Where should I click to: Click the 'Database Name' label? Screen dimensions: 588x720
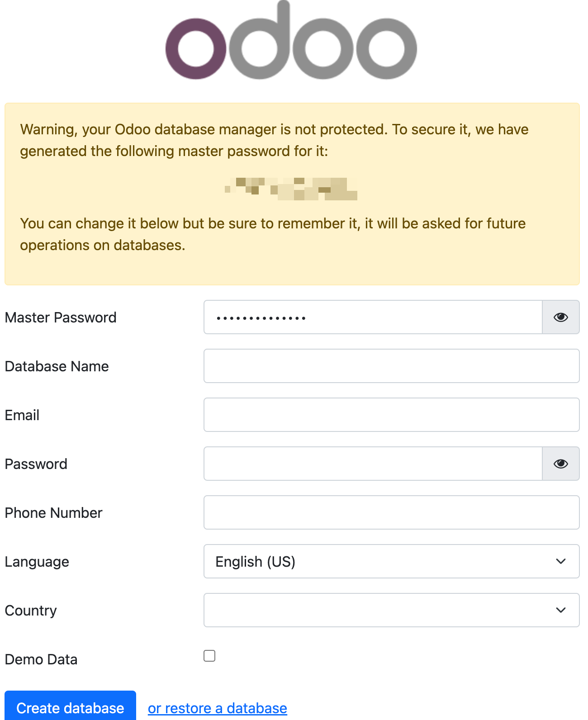[x=57, y=366]
